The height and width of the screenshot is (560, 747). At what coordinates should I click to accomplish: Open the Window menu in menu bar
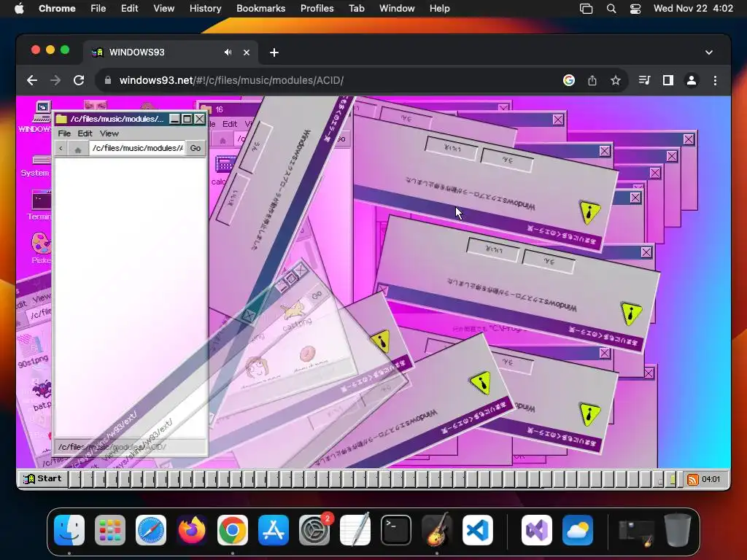(x=397, y=8)
